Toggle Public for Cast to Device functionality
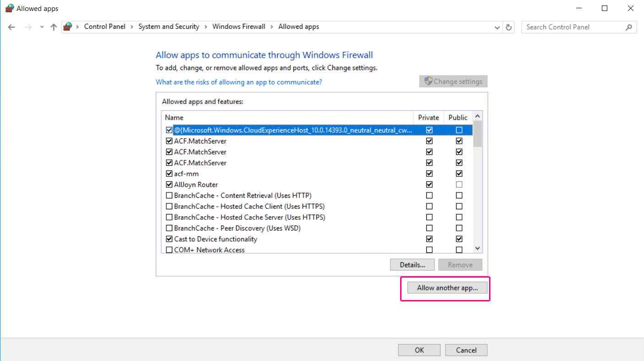 459,239
